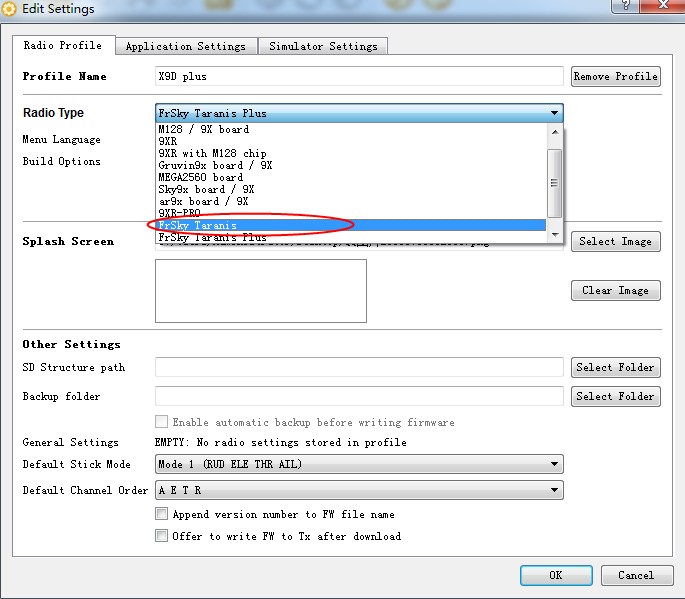This screenshot has width=685, height=599.
Task: Click the Clear Image button
Action: pos(616,291)
